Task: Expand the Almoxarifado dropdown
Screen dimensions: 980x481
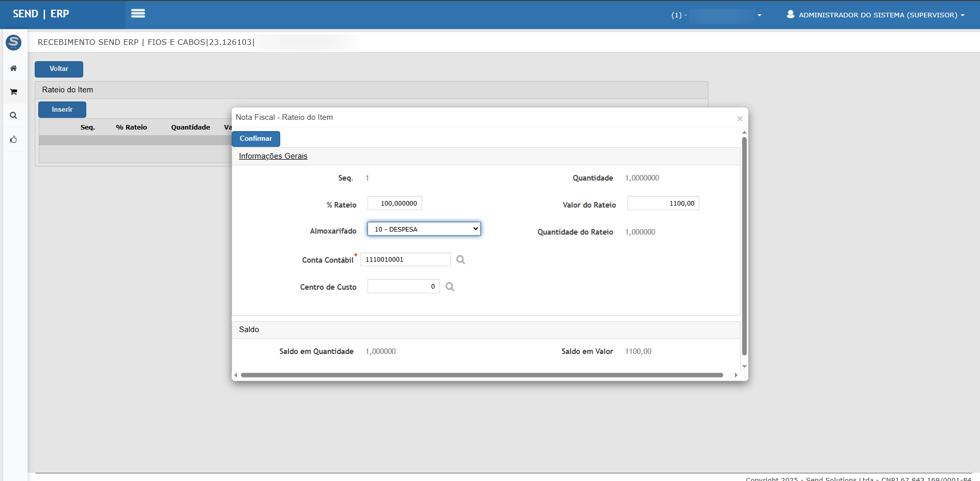Action: 424,229
